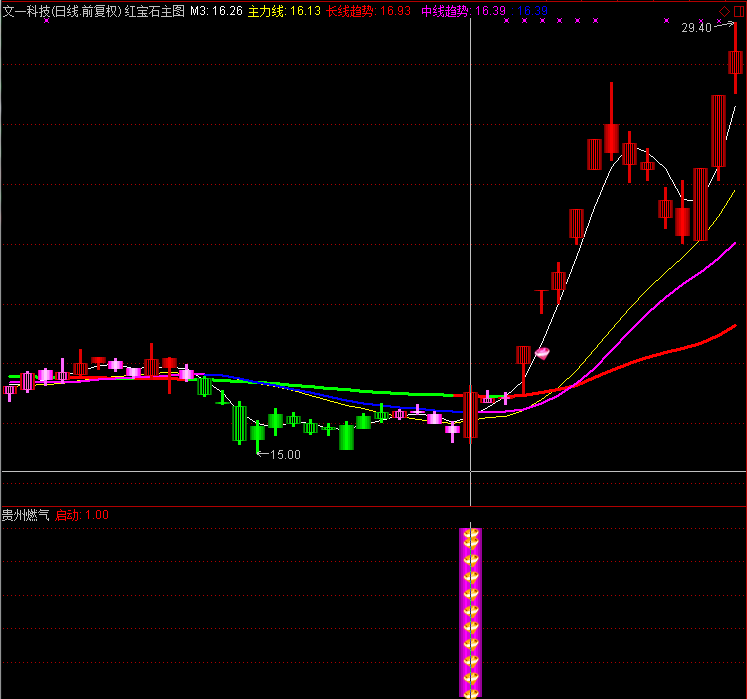The width and height of the screenshot is (747, 699).
Task: Click the bottommost gold ingot icon in magenta bar
Action: (x=471, y=688)
